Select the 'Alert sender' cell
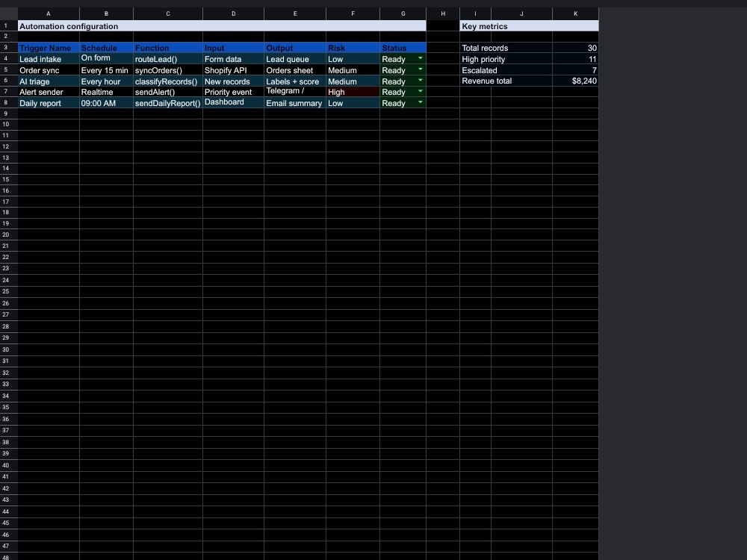 49,92
